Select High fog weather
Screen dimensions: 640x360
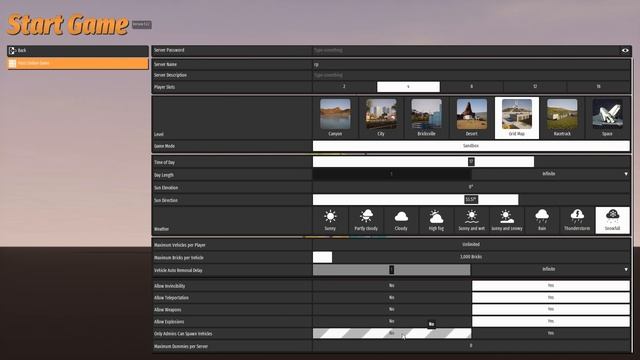[436, 220]
